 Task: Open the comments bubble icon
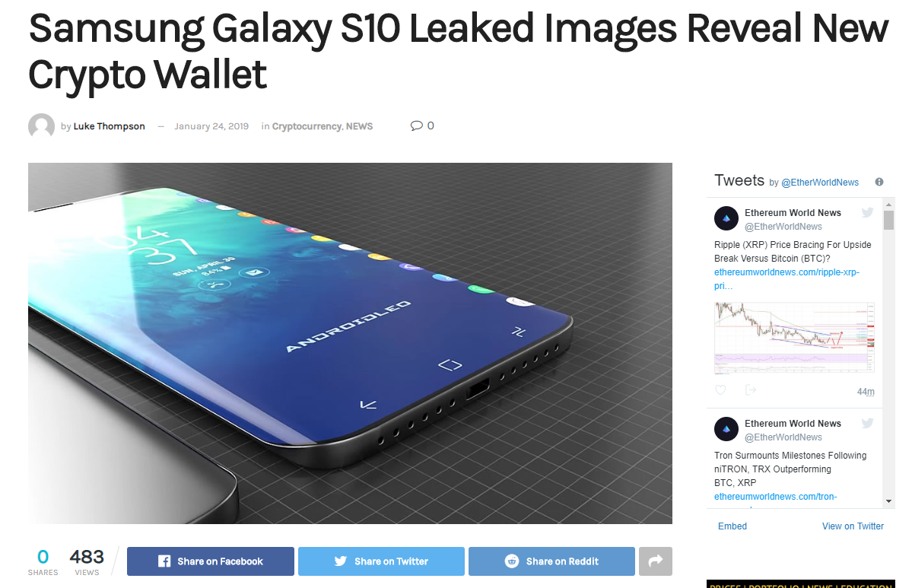click(417, 126)
